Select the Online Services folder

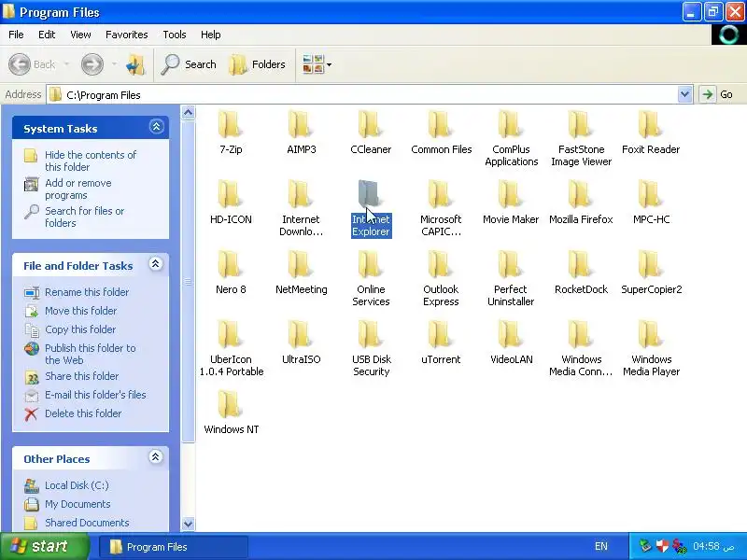pyautogui.click(x=371, y=278)
